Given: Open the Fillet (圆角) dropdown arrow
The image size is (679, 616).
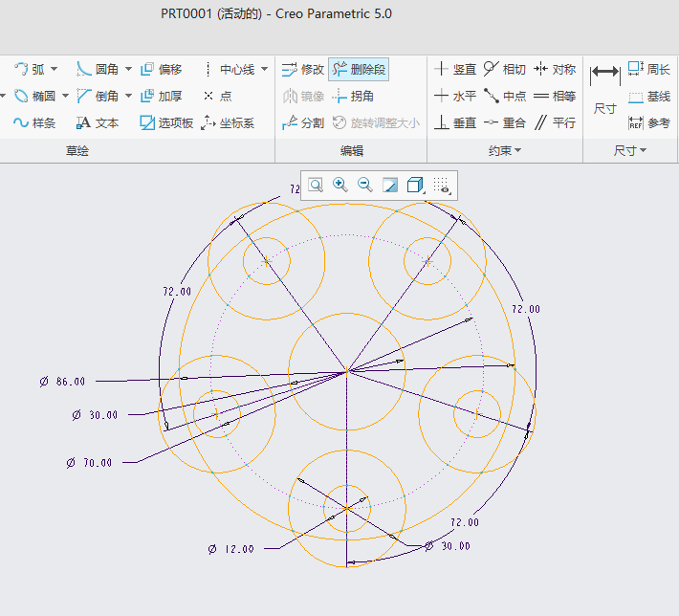Looking at the screenshot, I should [128, 69].
